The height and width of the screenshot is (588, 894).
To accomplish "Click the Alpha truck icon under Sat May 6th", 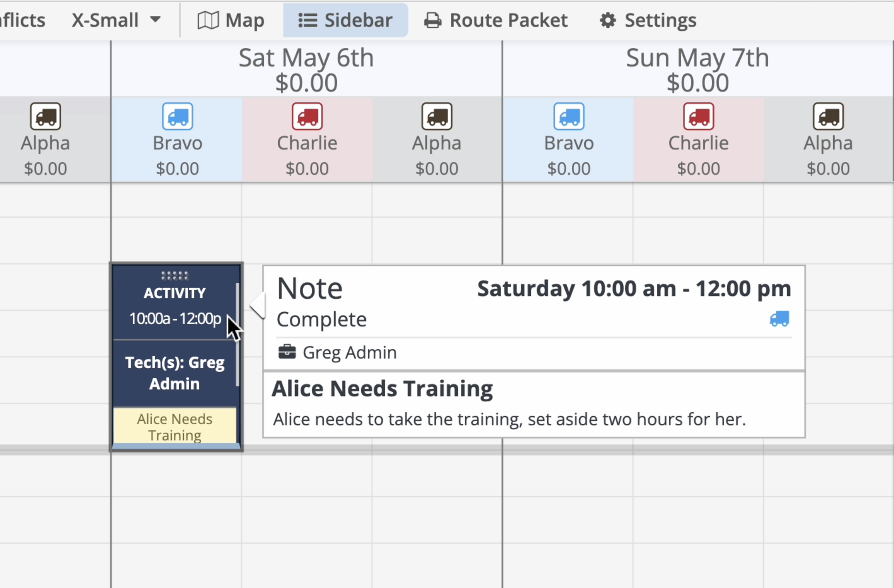I will (x=436, y=116).
